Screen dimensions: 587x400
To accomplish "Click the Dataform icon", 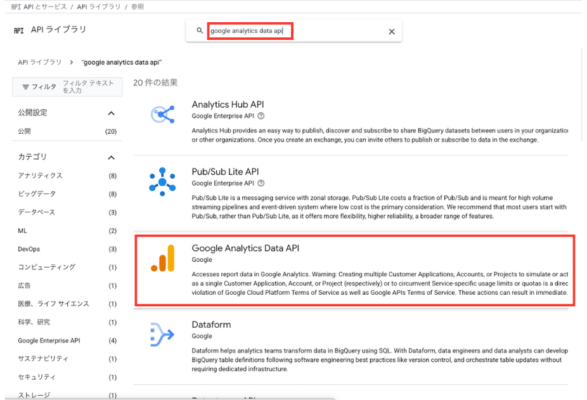I will pyautogui.click(x=162, y=334).
